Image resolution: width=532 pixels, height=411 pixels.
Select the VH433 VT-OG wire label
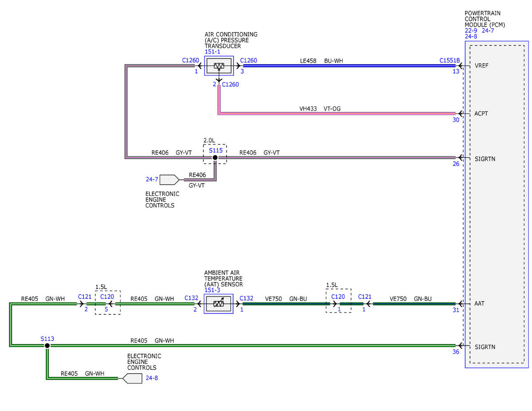coord(320,109)
